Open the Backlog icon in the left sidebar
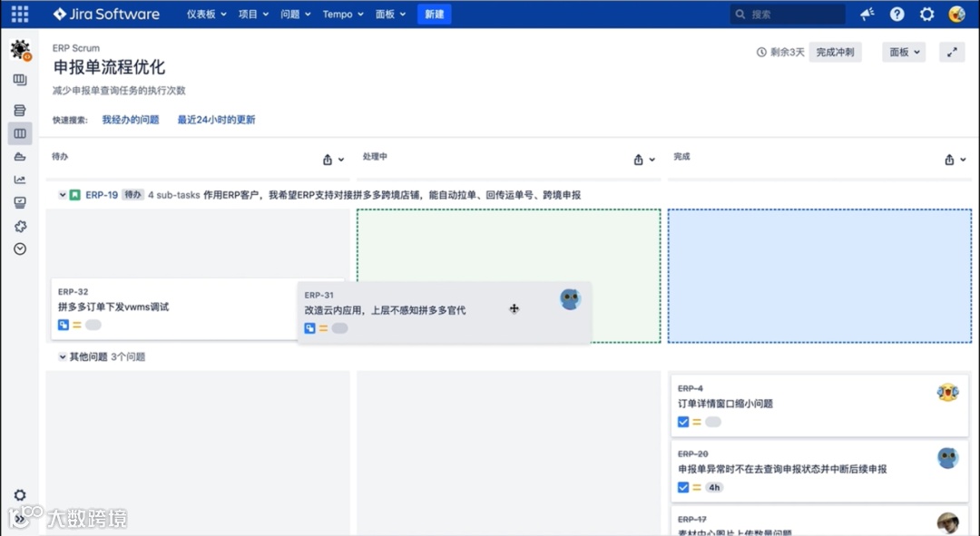The image size is (980, 536). coord(20,110)
